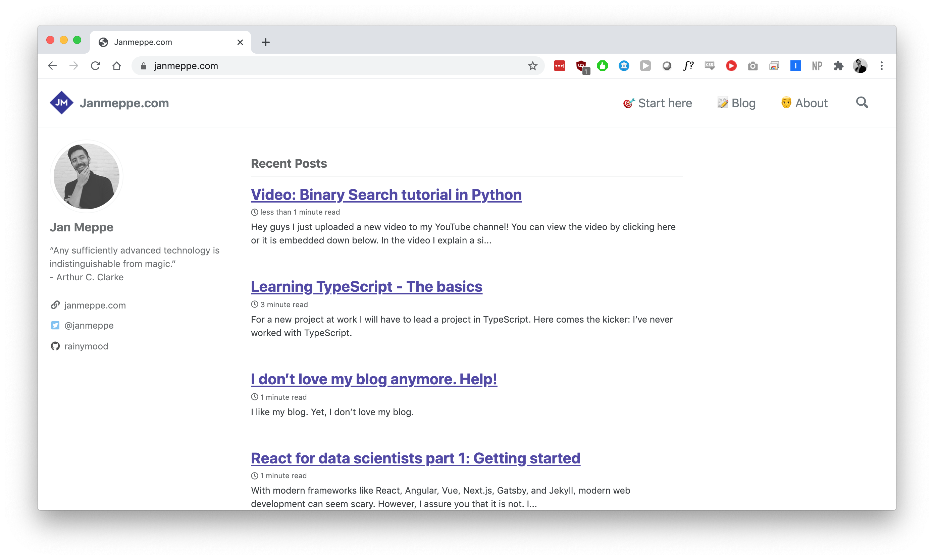Go to the Blog section
934x560 pixels.
(736, 103)
